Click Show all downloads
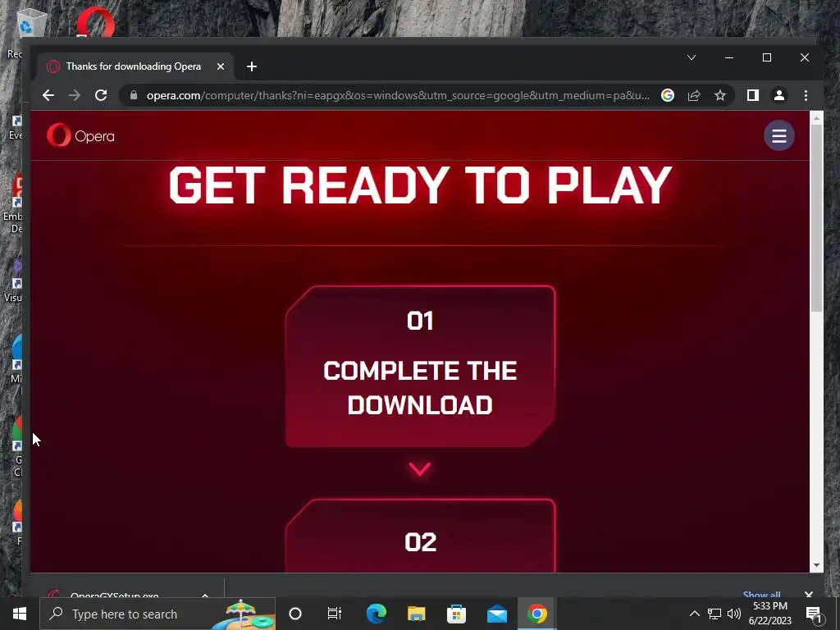840x630 pixels. coord(761,594)
